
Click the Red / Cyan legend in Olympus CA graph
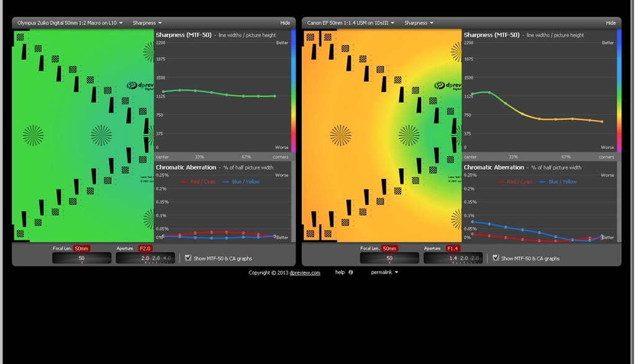pyautogui.click(x=198, y=182)
